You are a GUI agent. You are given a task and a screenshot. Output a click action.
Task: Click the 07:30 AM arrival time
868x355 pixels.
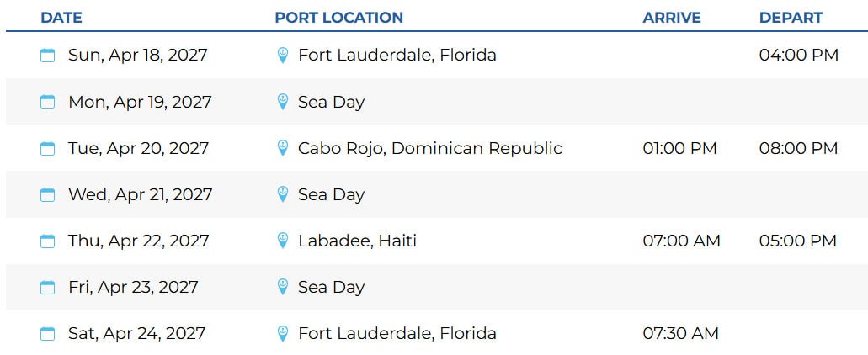click(680, 333)
